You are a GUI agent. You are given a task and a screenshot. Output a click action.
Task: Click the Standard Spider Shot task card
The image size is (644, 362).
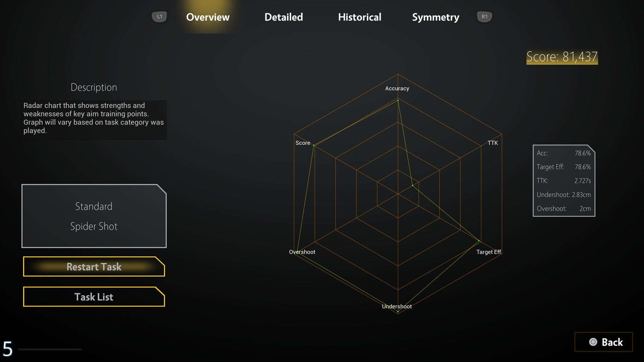pos(94,216)
